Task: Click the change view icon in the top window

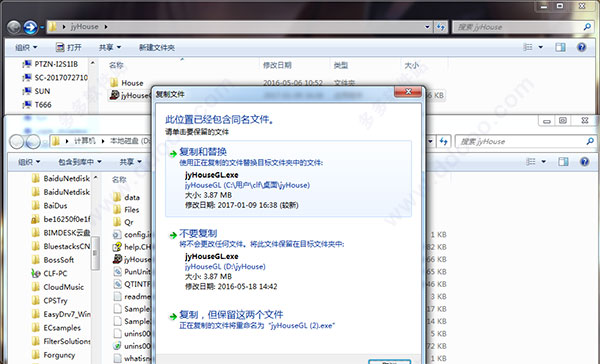Action: click(528, 47)
